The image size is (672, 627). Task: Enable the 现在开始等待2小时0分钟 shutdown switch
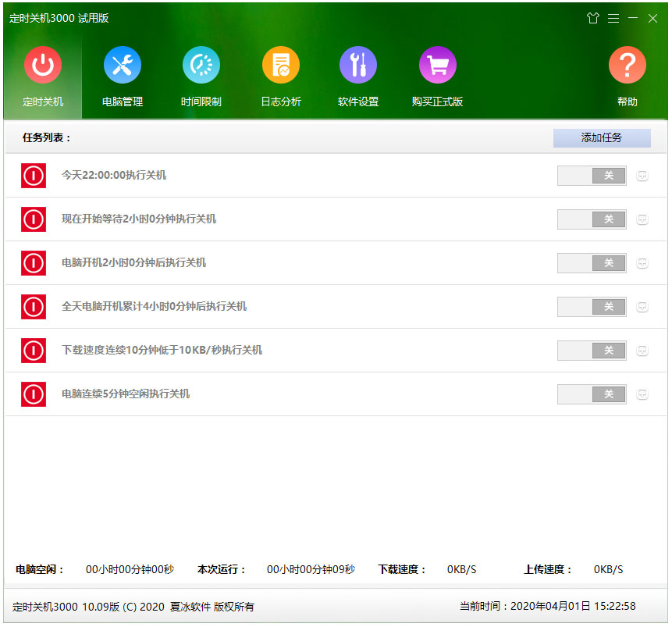pyautogui.click(x=592, y=219)
